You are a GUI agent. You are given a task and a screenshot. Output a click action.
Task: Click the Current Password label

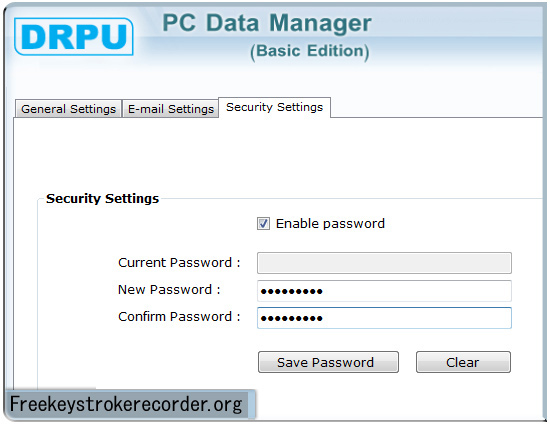coord(179,262)
